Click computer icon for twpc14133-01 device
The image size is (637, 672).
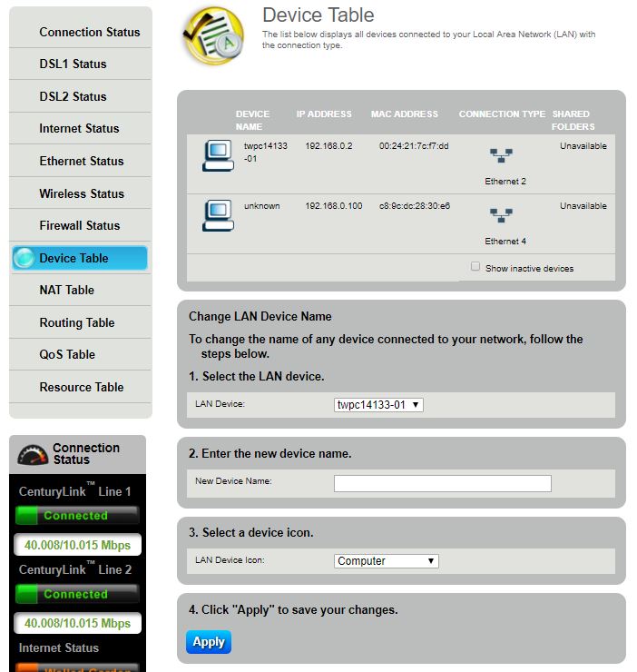pyautogui.click(x=218, y=156)
